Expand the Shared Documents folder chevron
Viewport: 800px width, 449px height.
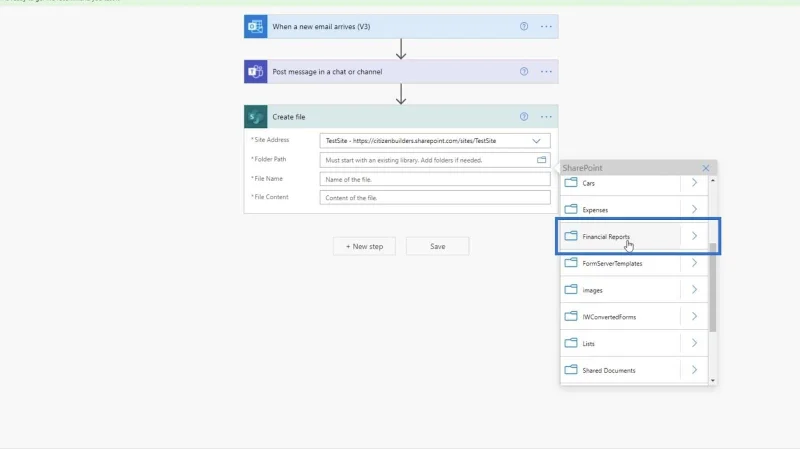point(694,369)
